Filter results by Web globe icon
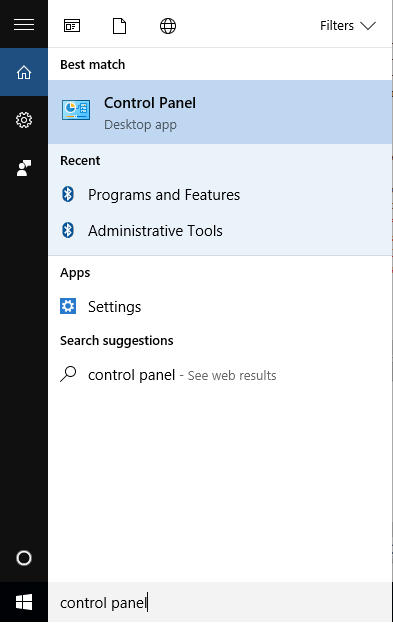This screenshot has height=624, width=393. click(x=168, y=26)
